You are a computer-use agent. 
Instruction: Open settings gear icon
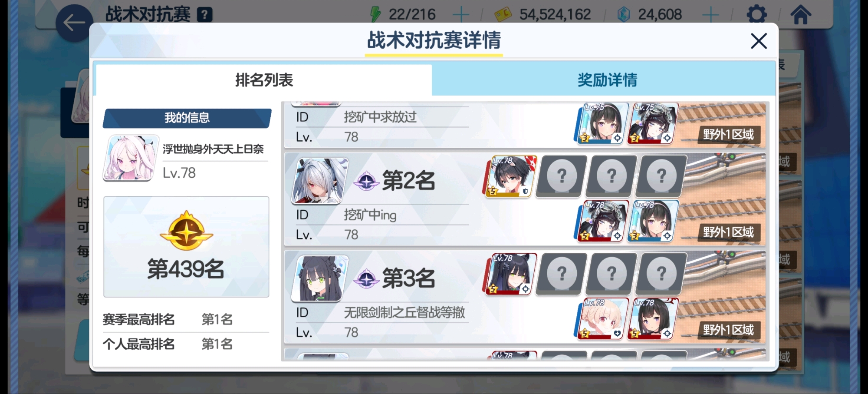(x=756, y=14)
